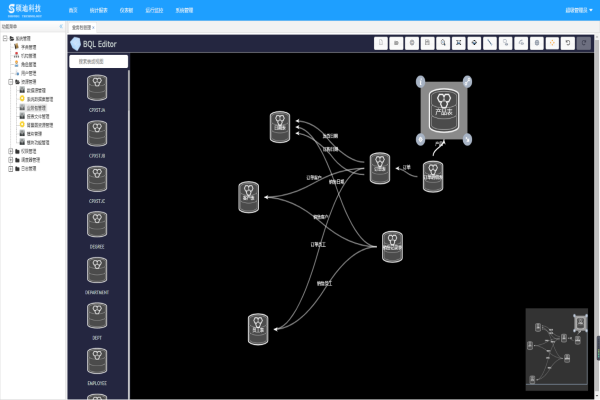The width and height of the screenshot is (600, 400).
Task: Click the 订单客户 relation label
Action: tap(314, 178)
